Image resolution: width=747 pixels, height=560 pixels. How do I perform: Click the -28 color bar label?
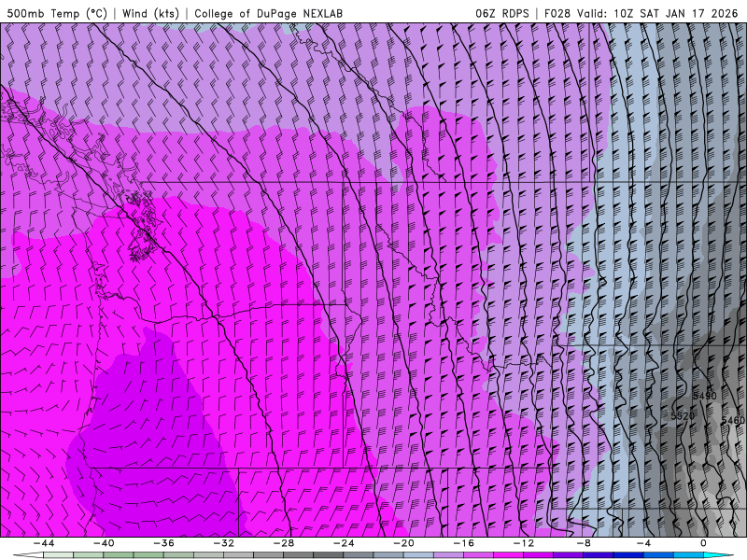coord(284,543)
